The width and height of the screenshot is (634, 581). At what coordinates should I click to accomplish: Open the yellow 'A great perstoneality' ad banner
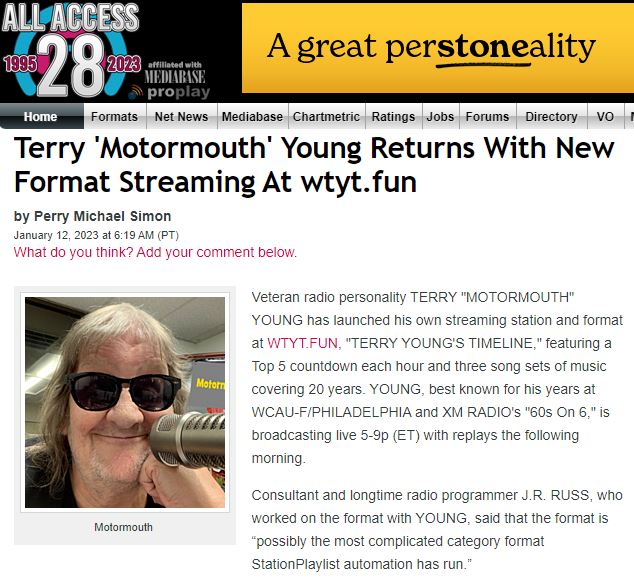click(438, 48)
